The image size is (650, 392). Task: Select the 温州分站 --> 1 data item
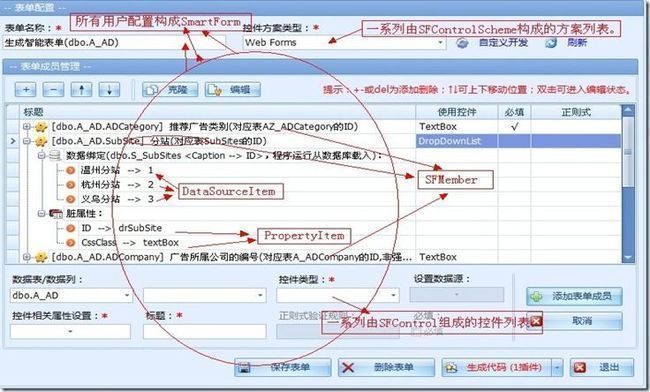pos(117,170)
